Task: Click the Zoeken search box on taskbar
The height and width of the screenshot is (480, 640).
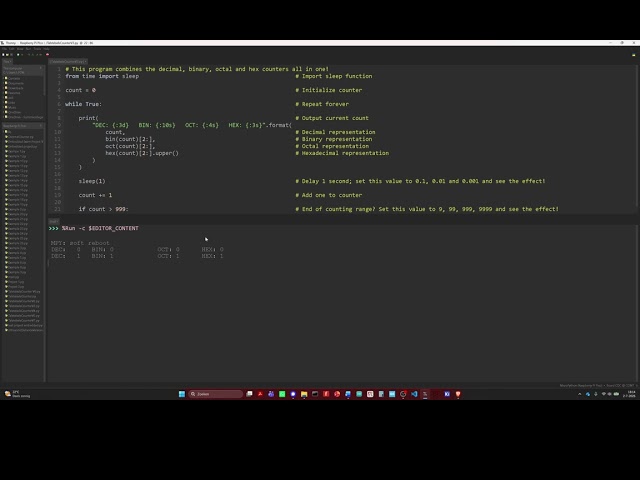Action: point(216,394)
